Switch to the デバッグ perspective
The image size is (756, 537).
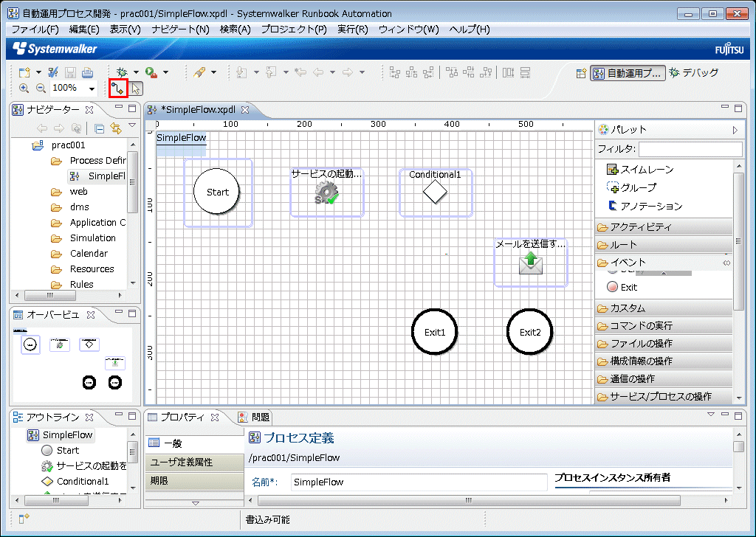(694, 73)
